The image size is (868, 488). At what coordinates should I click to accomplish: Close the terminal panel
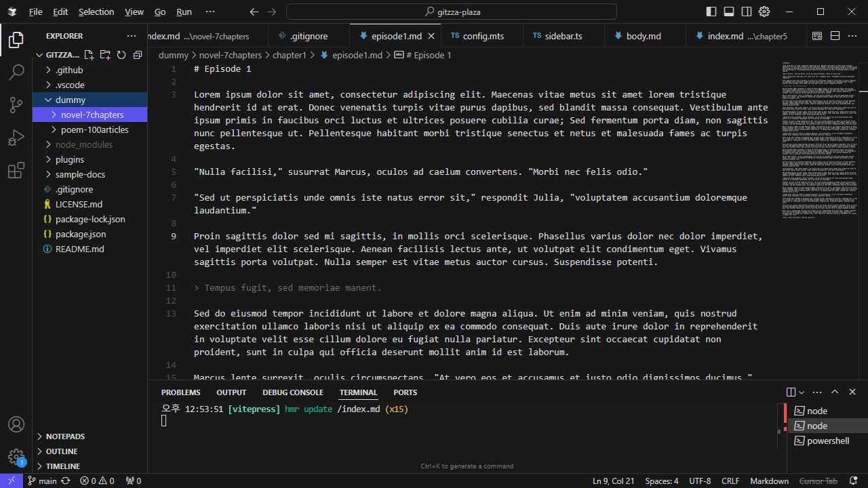[852, 392]
